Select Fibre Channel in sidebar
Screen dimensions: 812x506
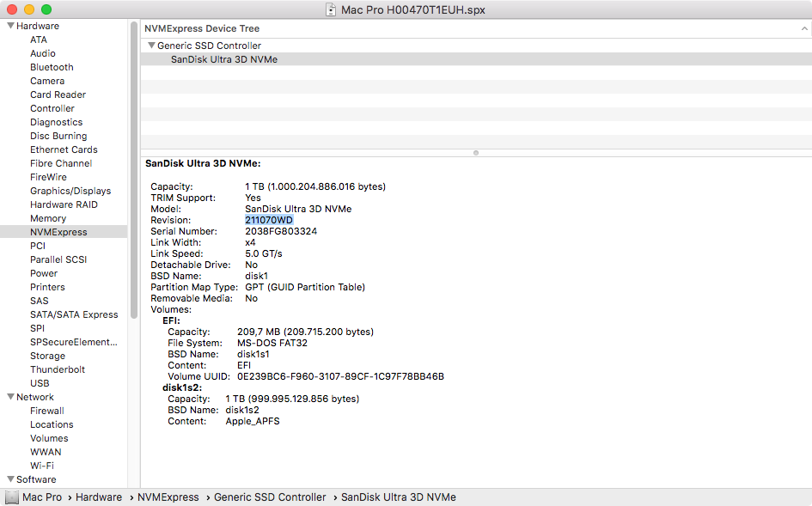(x=61, y=163)
